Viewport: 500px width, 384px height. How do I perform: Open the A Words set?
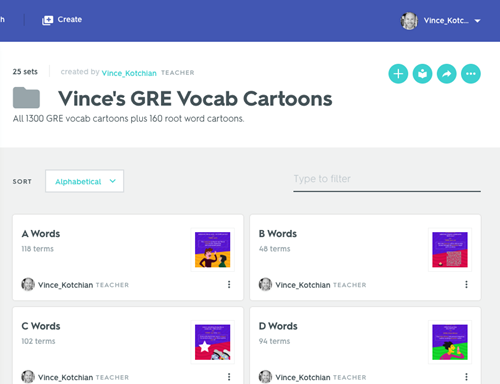point(41,234)
